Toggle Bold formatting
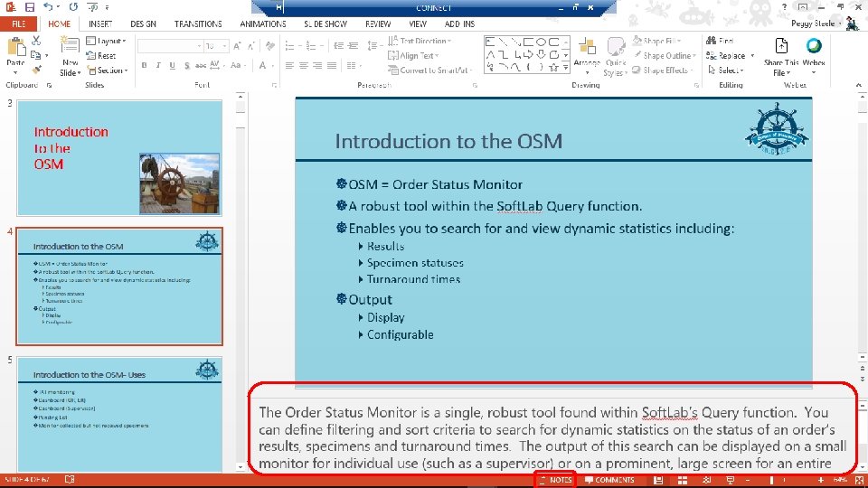Screen dimensions: 868x488 click(x=144, y=65)
